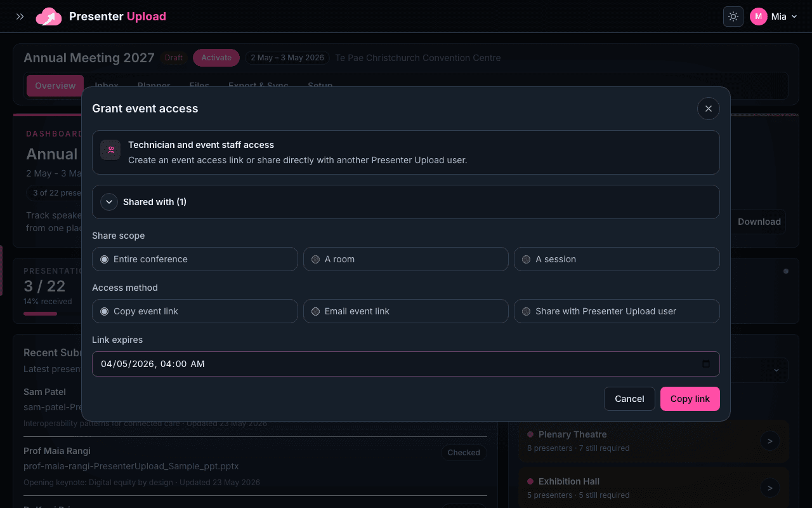Click the Link expires date field
This screenshot has height=508, width=812.
406,364
